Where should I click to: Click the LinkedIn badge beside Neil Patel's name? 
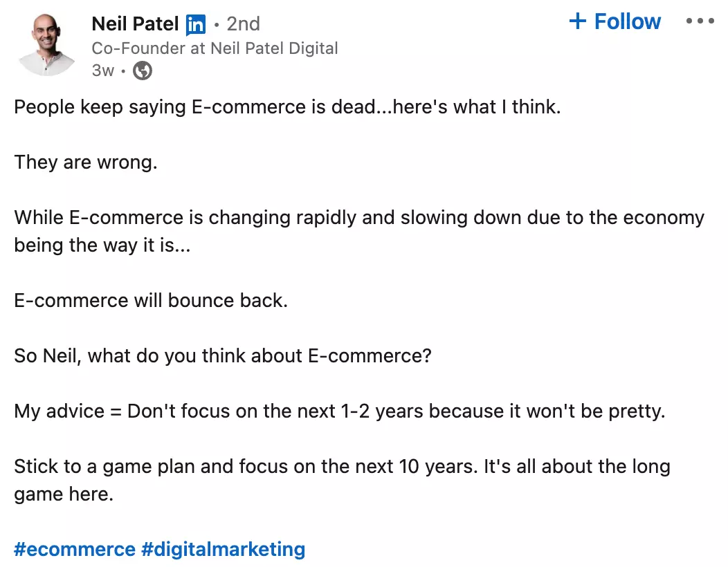(x=196, y=24)
